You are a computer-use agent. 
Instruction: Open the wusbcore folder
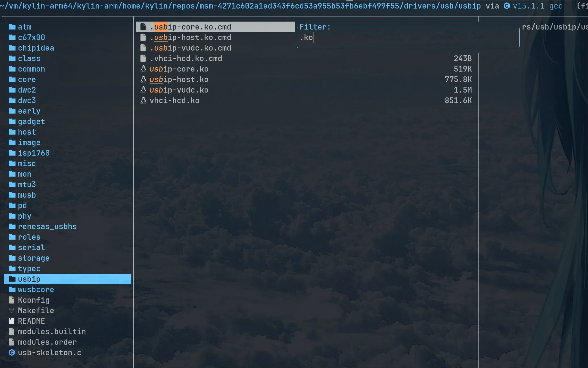tap(36, 290)
